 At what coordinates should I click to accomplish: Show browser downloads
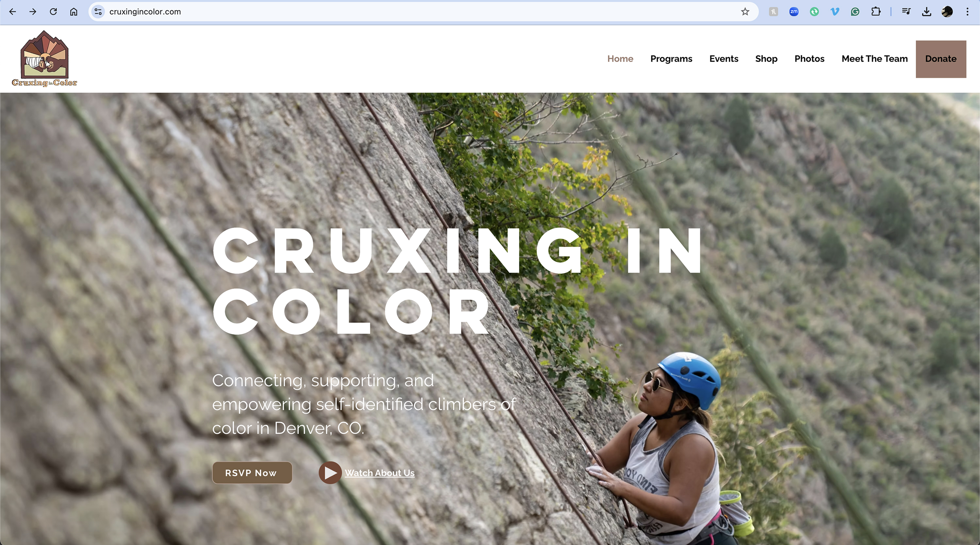tap(926, 12)
